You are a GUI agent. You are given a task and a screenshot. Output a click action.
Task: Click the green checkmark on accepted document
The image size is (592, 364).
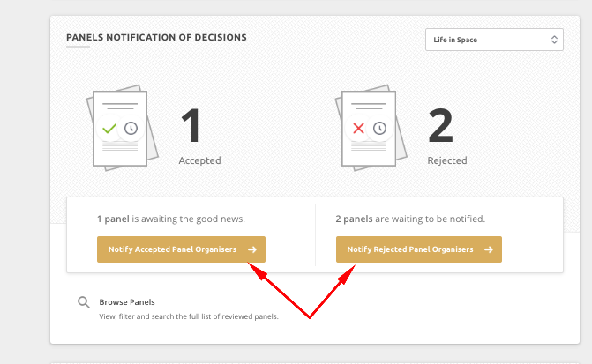[109, 129]
